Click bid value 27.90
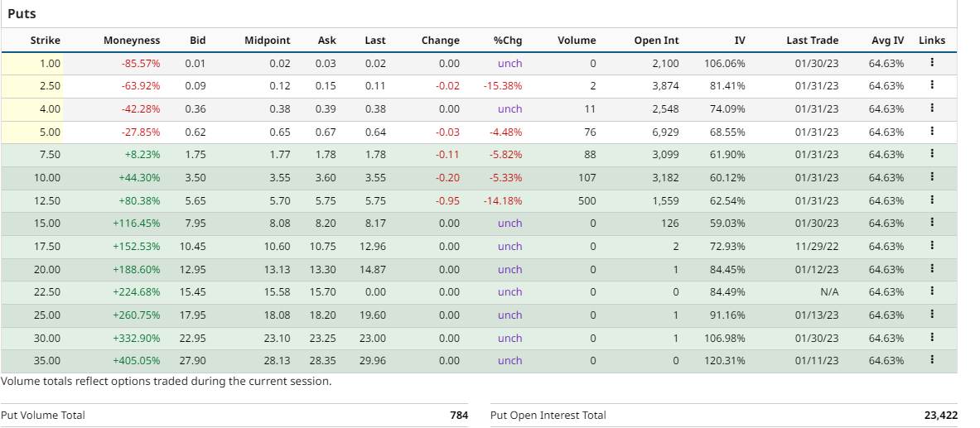This screenshot has height=428, width=980. [x=192, y=361]
